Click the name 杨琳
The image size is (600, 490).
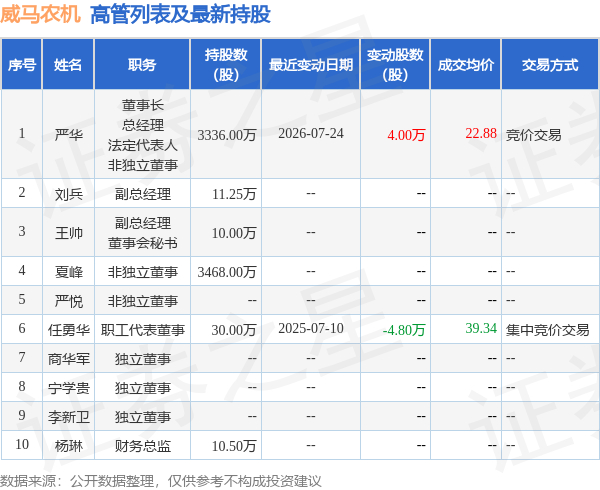68,446
